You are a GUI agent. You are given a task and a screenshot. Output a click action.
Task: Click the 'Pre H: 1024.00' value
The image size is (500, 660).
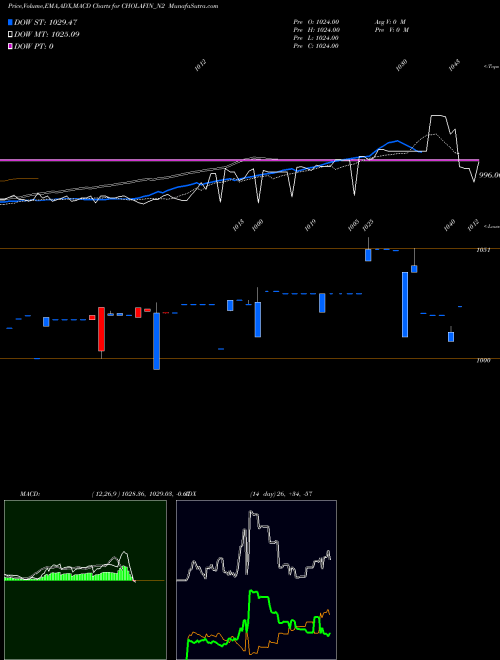316,30
